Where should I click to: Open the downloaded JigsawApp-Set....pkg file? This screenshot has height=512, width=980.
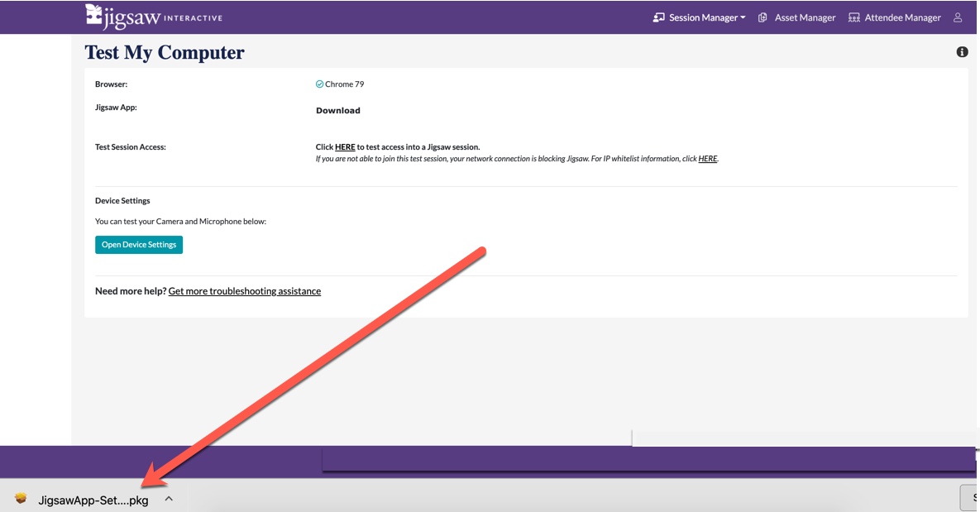[93, 500]
